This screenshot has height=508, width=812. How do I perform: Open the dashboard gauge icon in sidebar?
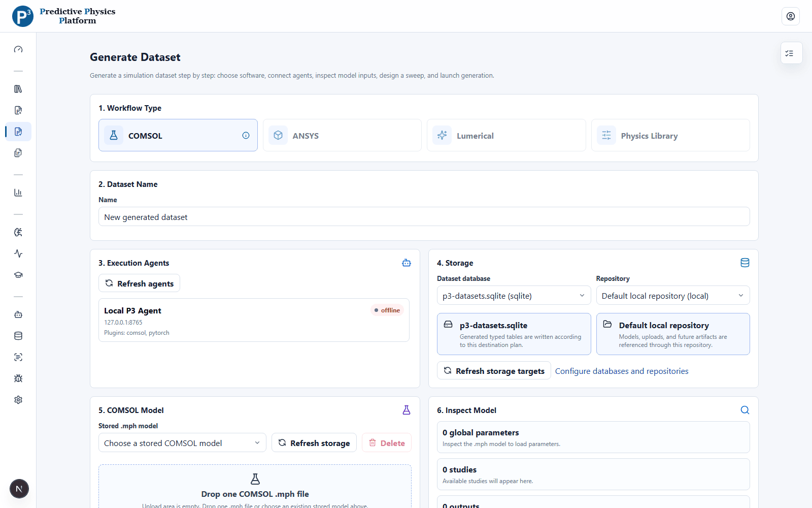coord(18,49)
